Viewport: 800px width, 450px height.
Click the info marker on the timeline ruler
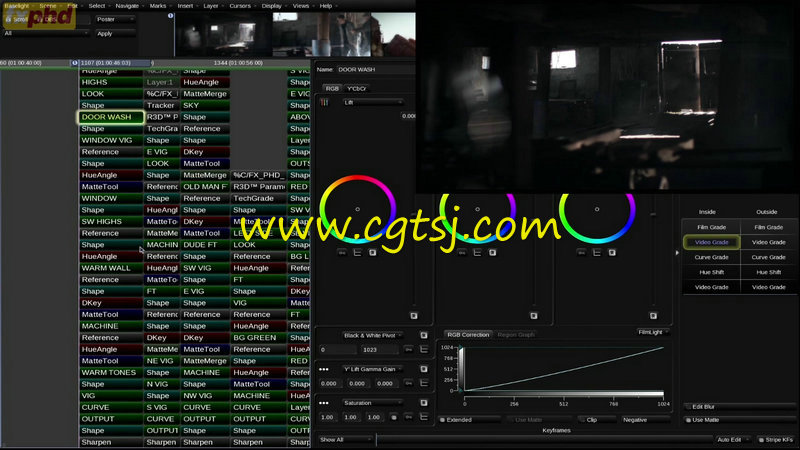point(74,63)
